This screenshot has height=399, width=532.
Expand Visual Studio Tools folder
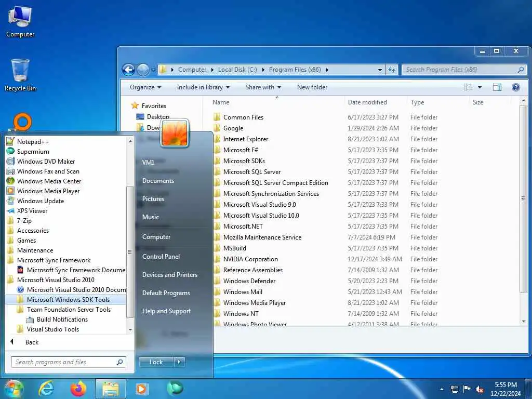52,329
